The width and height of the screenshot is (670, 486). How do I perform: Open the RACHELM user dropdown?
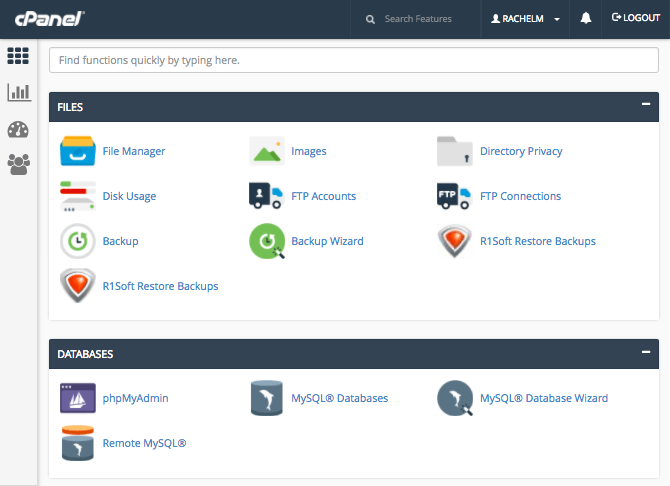[x=525, y=19]
